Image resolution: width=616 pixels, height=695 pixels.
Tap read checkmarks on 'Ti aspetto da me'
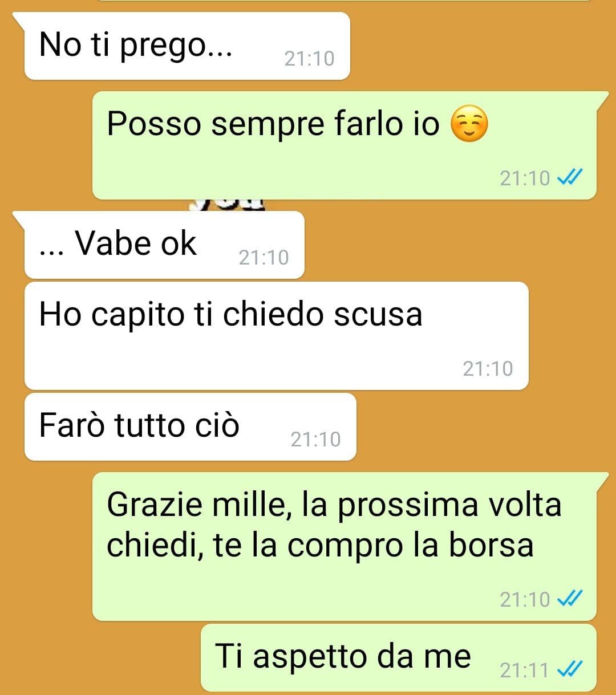pos(569,669)
